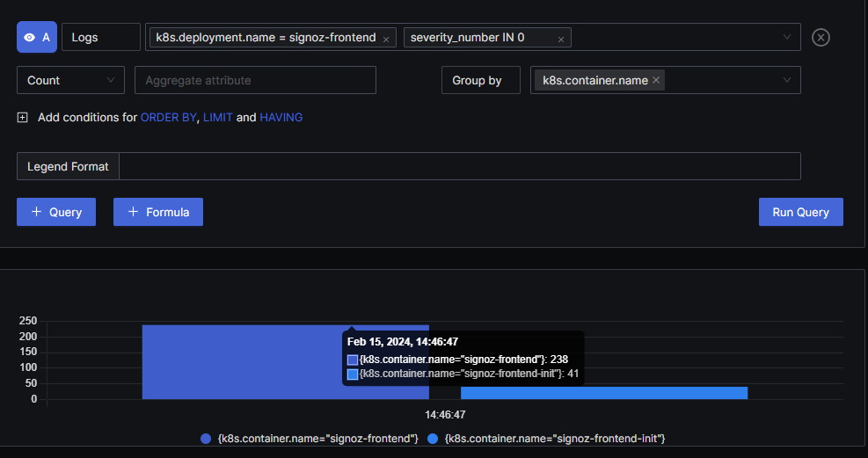The height and width of the screenshot is (458, 868).
Task: Open the Logs data source selector
Action: tap(101, 37)
